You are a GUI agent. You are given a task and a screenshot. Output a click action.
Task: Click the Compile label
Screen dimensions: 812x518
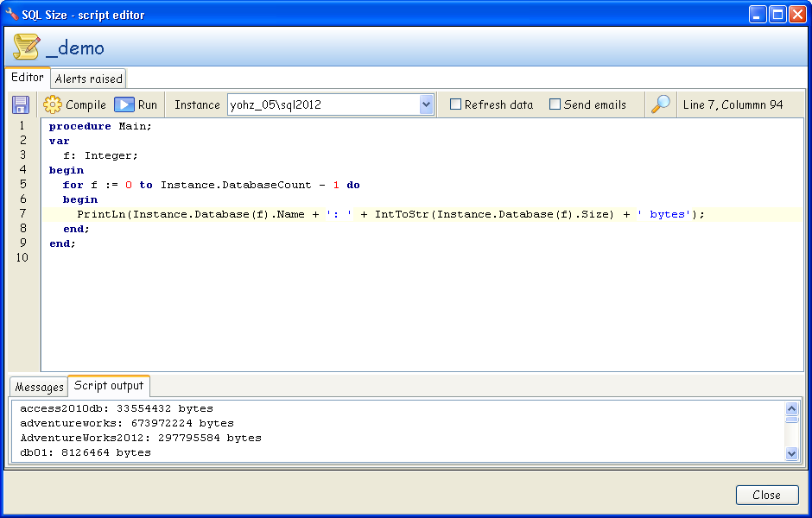point(86,104)
